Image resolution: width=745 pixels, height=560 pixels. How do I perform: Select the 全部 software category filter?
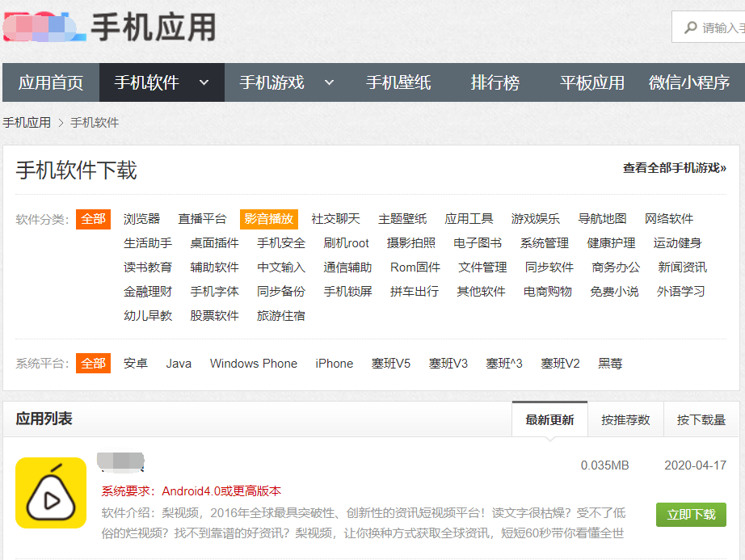click(93, 218)
